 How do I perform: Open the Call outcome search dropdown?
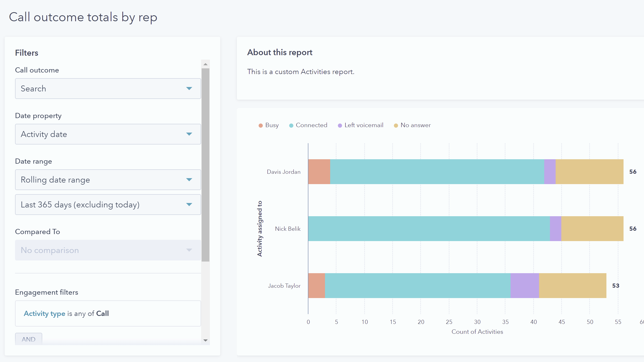108,89
